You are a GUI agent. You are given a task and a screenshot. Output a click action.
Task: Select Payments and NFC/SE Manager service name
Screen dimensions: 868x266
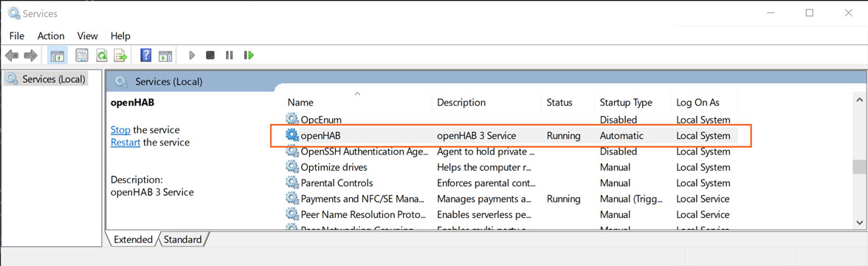[x=362, y=198]
